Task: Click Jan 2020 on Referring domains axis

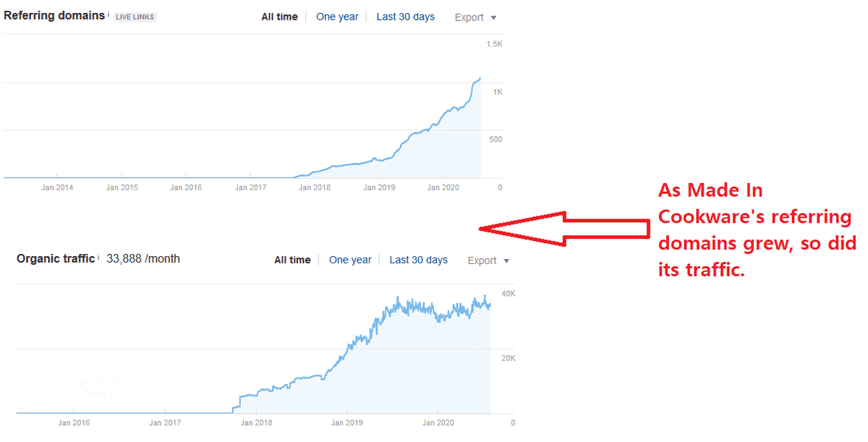Action: (443, 187)
